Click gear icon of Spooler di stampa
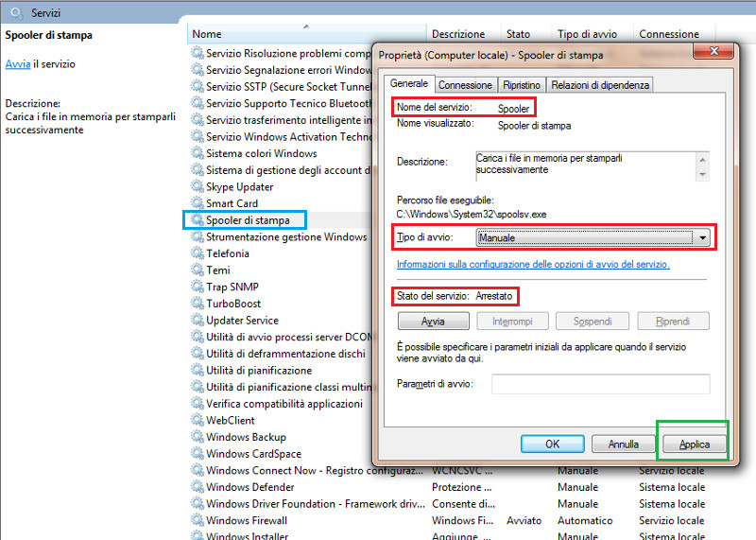 (x=198, y=219)
